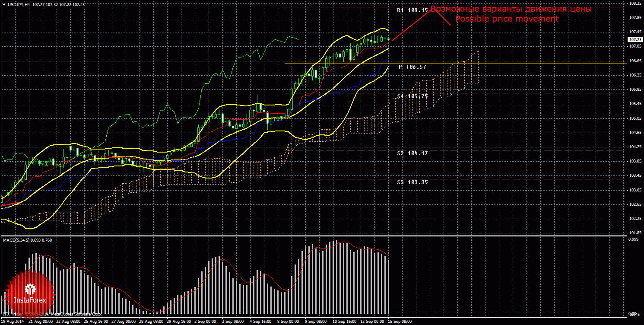Screen dimensions: 644x325
Task: Click the 21 Aug 00:00 time label
Action: 41,322
